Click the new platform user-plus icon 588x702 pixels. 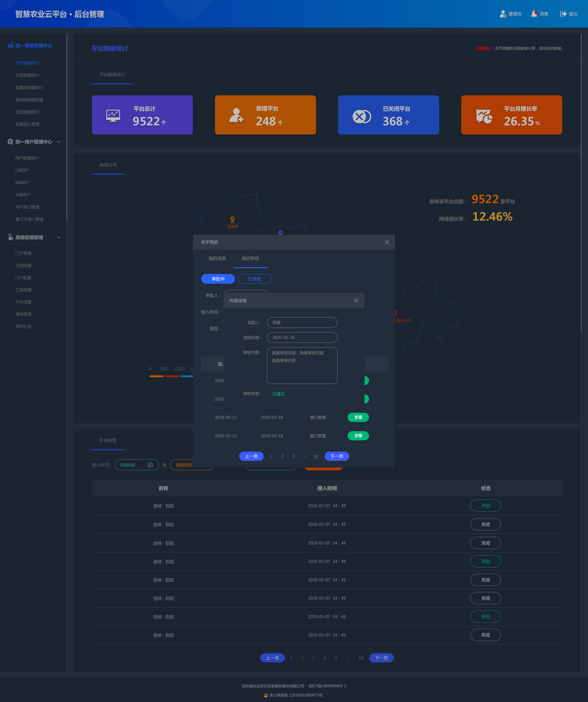point(236,115)
